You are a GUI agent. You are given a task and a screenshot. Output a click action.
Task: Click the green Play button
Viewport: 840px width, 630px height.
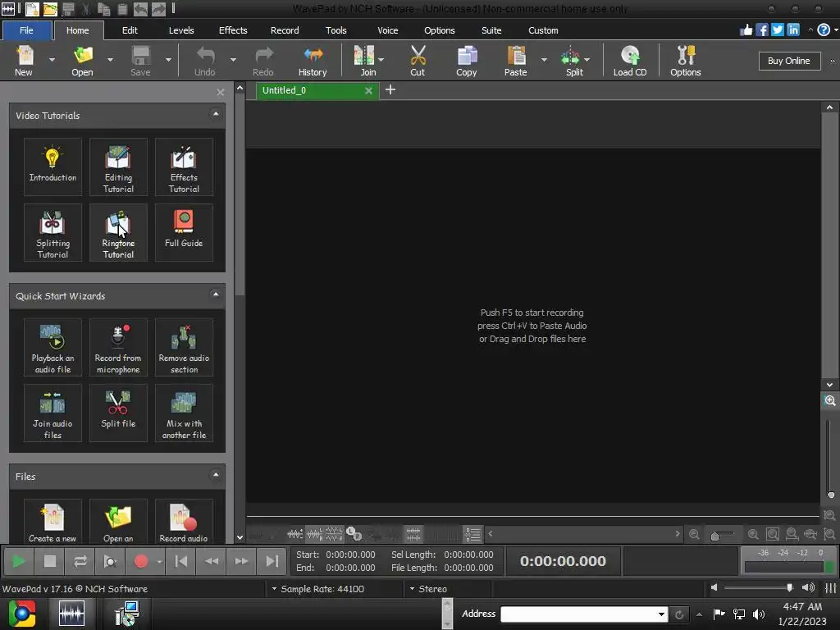[19, 561]
